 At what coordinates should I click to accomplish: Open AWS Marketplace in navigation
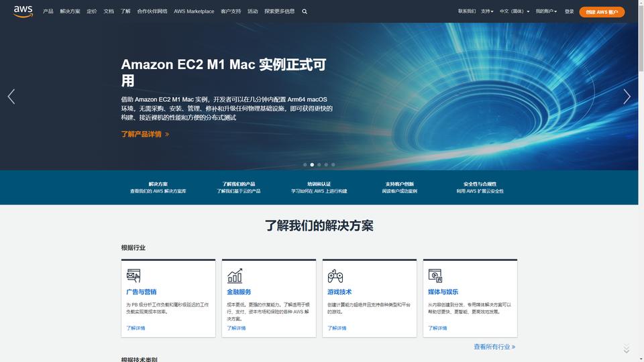194,11
